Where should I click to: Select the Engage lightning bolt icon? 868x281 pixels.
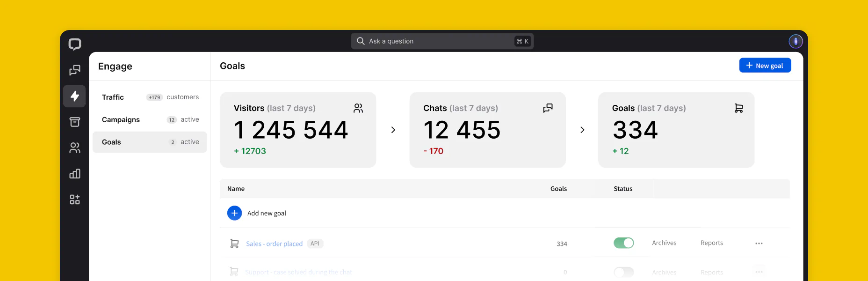pyautogui.click(x=75, y=96)
